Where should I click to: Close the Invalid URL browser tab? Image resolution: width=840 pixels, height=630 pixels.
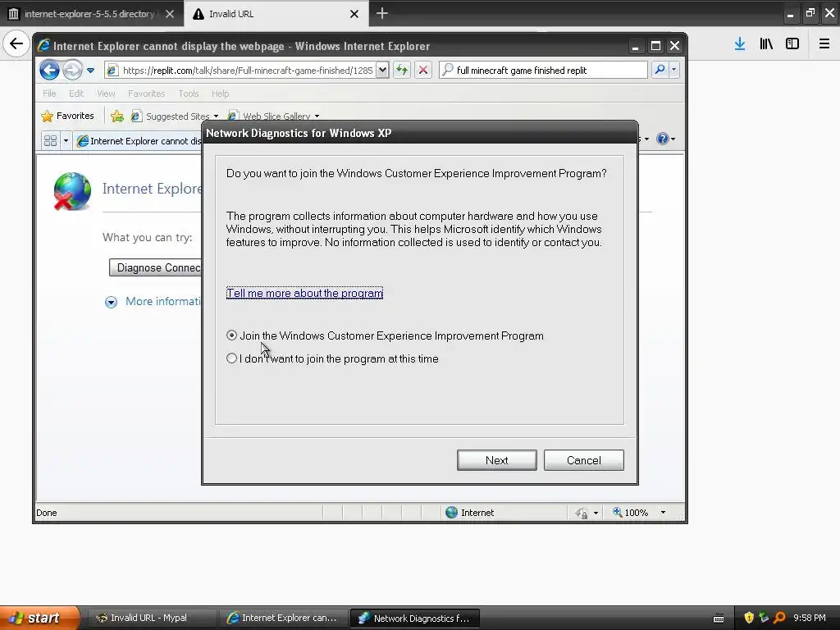tap(354, 14)
